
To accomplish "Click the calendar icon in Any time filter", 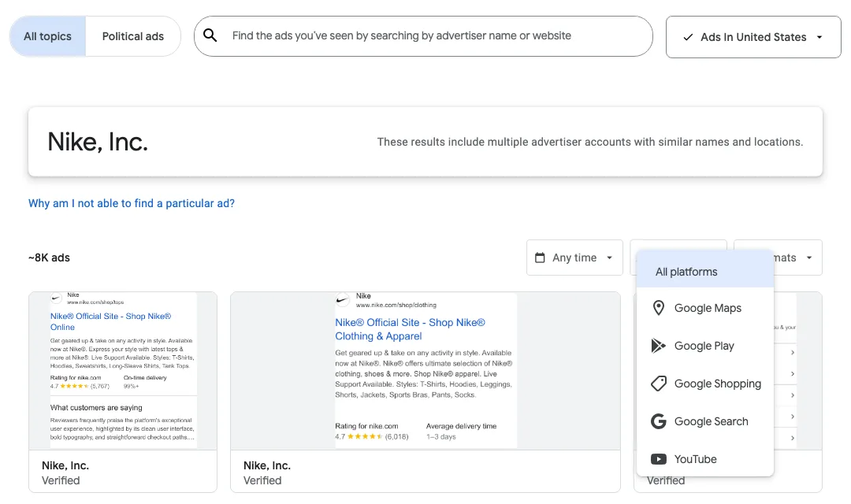I will (x=540, y=258).
